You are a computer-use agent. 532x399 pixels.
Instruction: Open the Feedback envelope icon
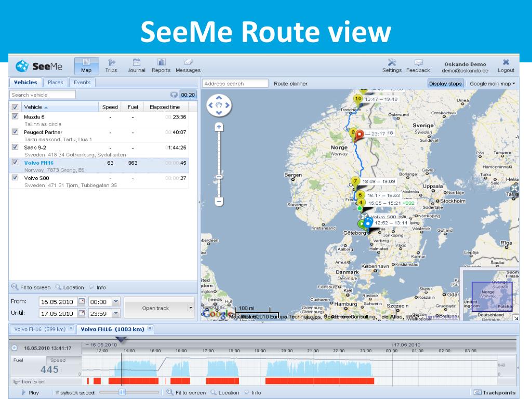418,66
